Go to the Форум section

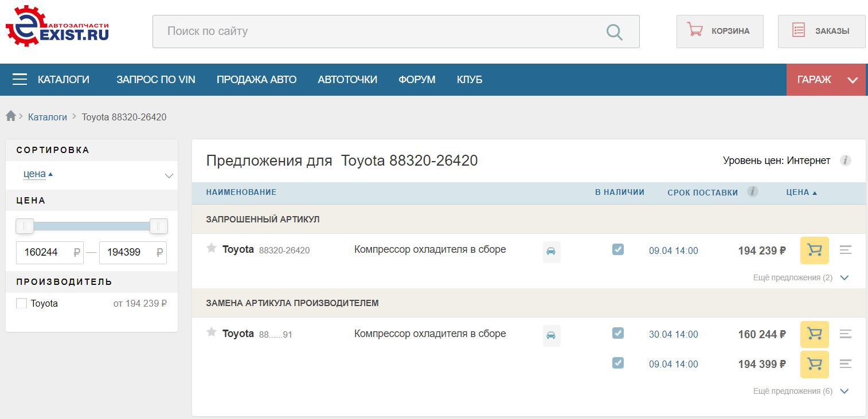417,80
